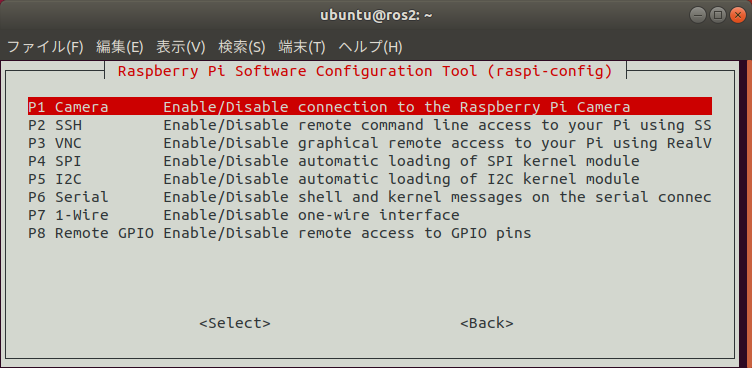Choose the P2 SSH option
Image resolution: width=752 pixels, height=368 pixels.
370,125
